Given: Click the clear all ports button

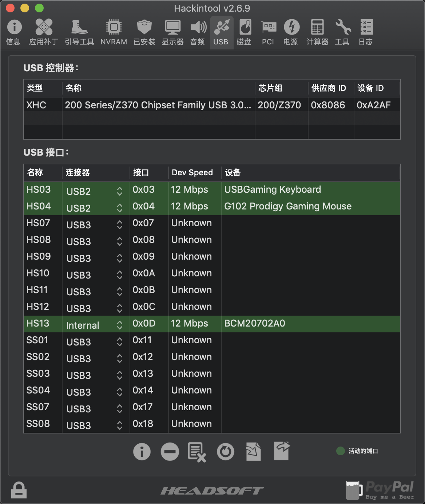Looking at the screenshot, I should [197, 452].
